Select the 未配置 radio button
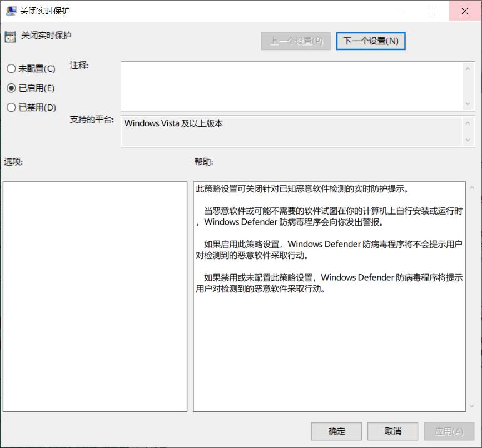This screenshot has width=482, height=448. click(x=10, y=68)
